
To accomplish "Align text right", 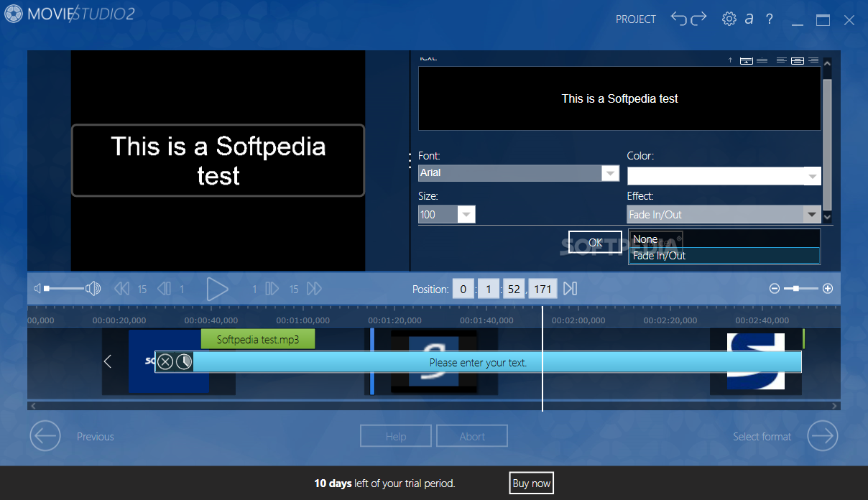I will tap(813, 60).
